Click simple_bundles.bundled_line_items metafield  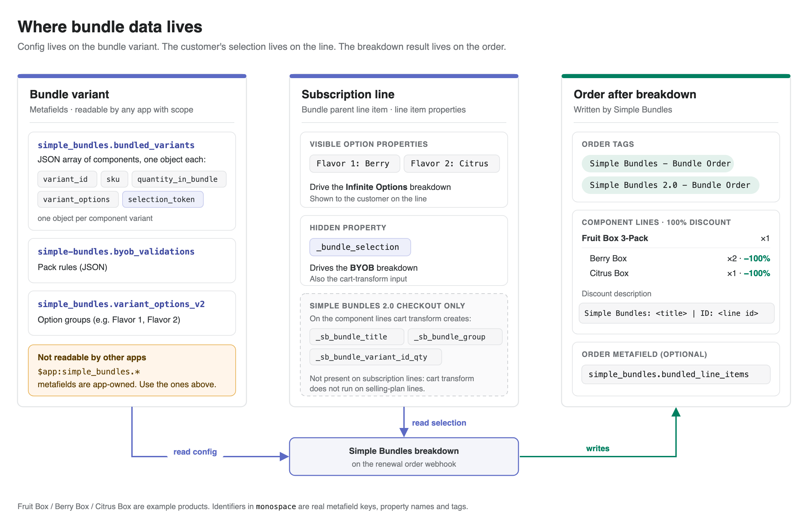coord(676,374)
